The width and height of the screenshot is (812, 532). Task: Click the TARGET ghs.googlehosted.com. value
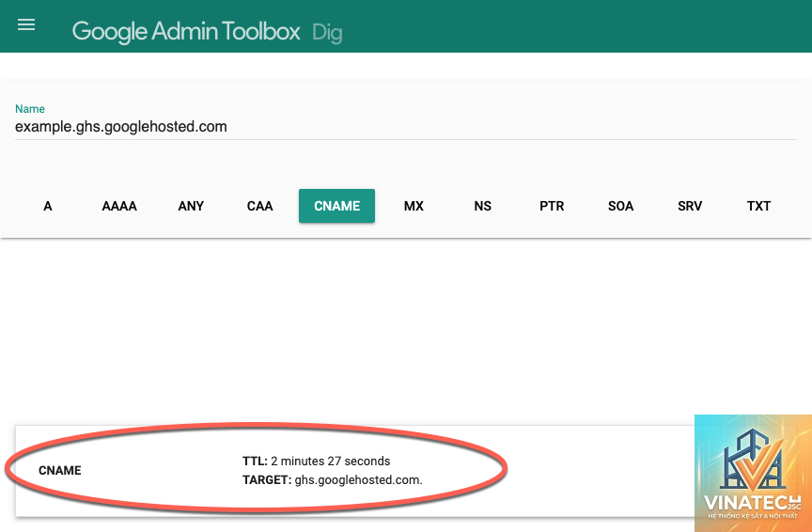[x=333, y=480]
